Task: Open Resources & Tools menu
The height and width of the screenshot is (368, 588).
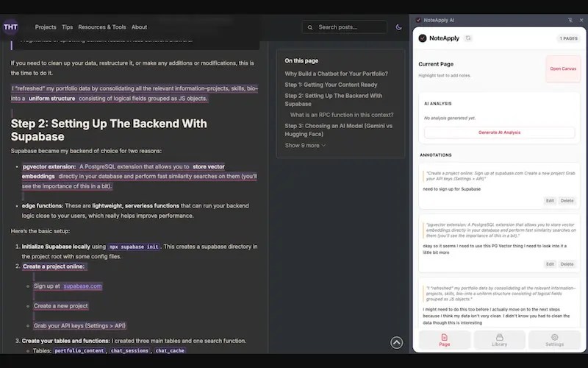Action: [102, 27]
